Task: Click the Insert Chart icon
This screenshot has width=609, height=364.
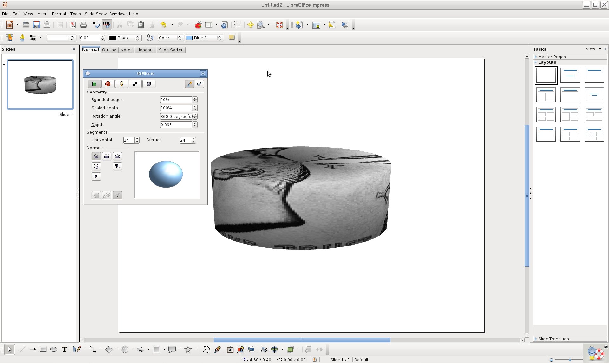Action: pyautogui.click(x=198, y=25)
